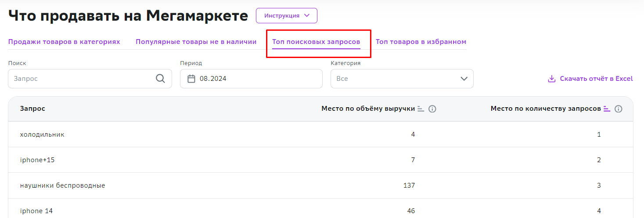
Task: Select the iphone 14 query row
Action: pos(320,208)
